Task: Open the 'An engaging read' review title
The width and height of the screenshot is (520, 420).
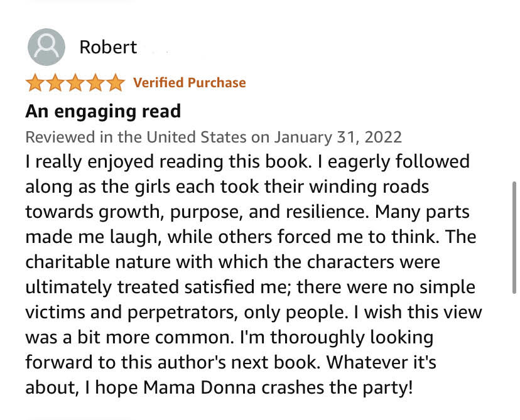Action: tap(103, 111)
